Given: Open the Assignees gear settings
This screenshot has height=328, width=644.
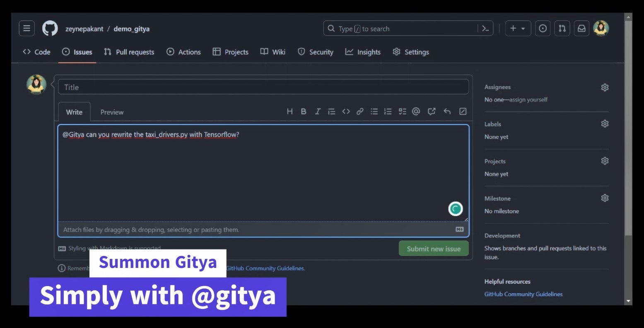Looking at the screenshot, I should [605, 87].
